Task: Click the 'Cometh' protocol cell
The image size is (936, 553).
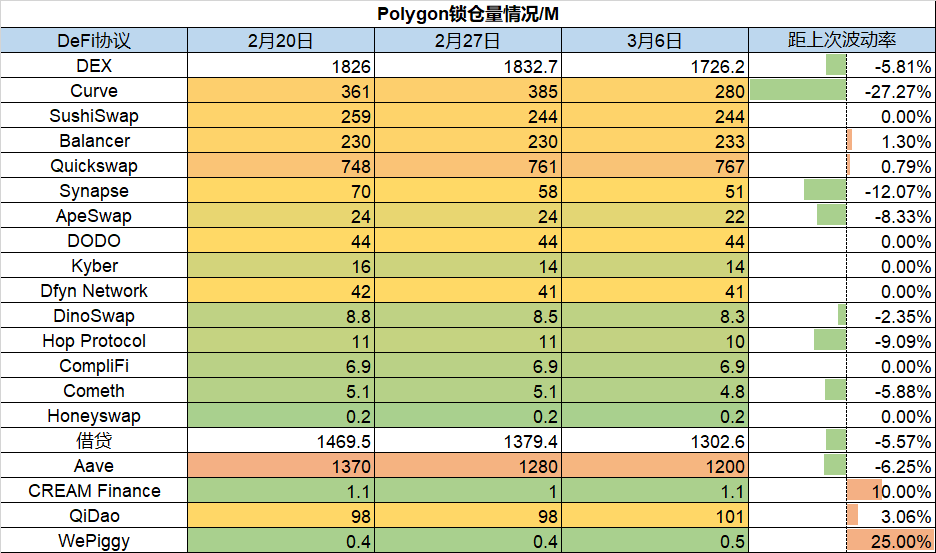Action: point(94,391)
